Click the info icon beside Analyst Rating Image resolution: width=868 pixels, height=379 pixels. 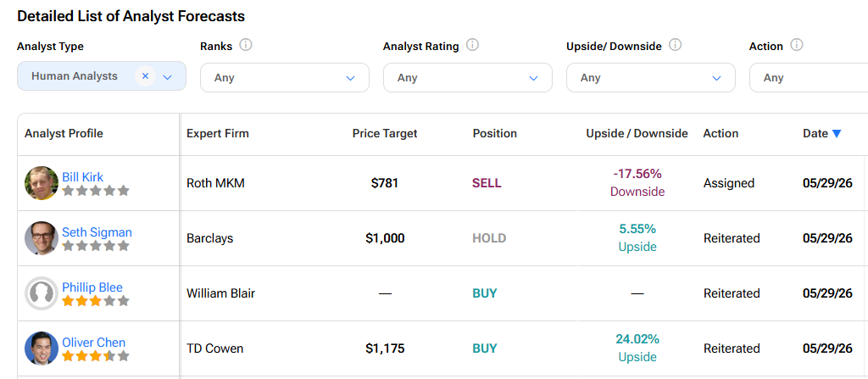coord(472,45)
